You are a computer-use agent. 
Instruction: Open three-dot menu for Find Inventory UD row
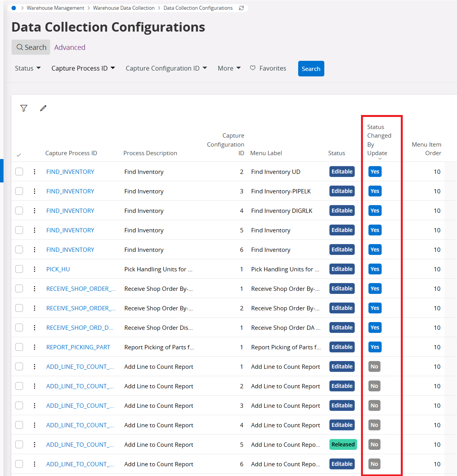coord(35,172)
